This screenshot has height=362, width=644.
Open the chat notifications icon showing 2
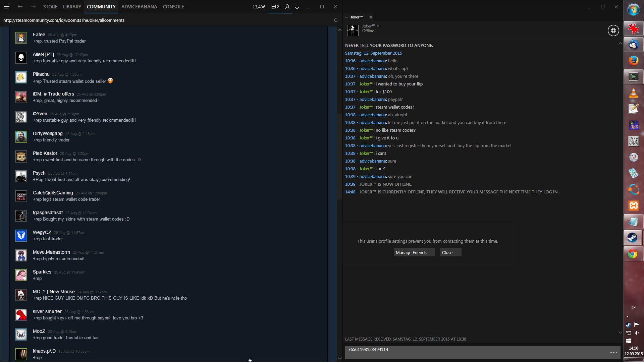pos(275,7)
